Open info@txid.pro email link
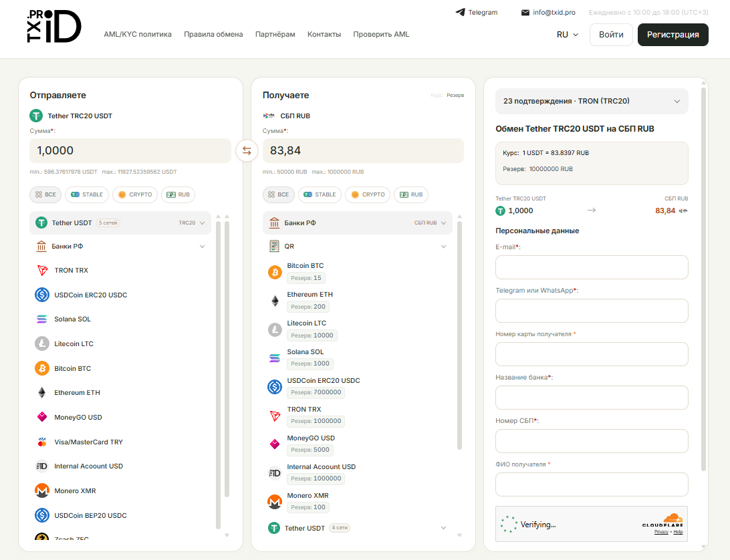 click(x=554, y=13)
